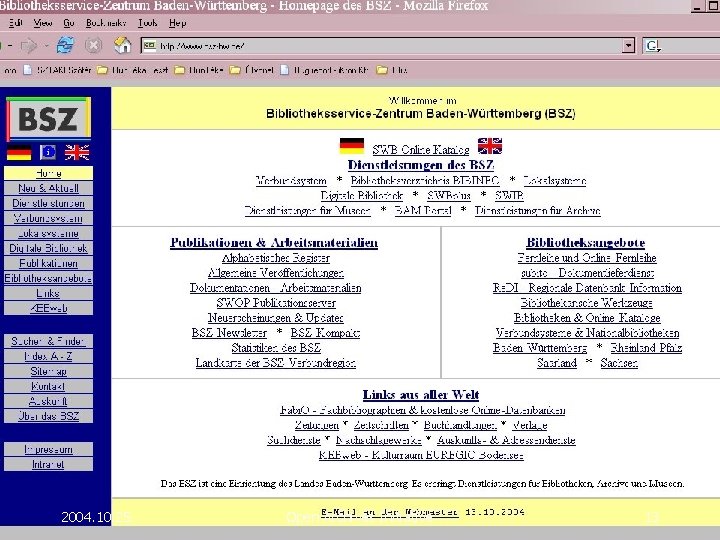Click the German flag beside SWB Online Katalog
Viewport: 720px width, 540px height.
pos(352,146)
